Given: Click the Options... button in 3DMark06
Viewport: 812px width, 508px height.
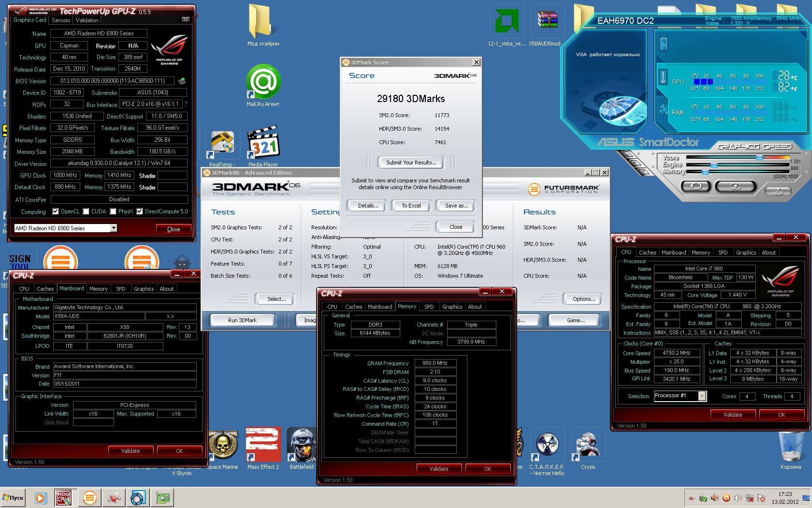Looking at the screenshot, I should click(584, 299).
